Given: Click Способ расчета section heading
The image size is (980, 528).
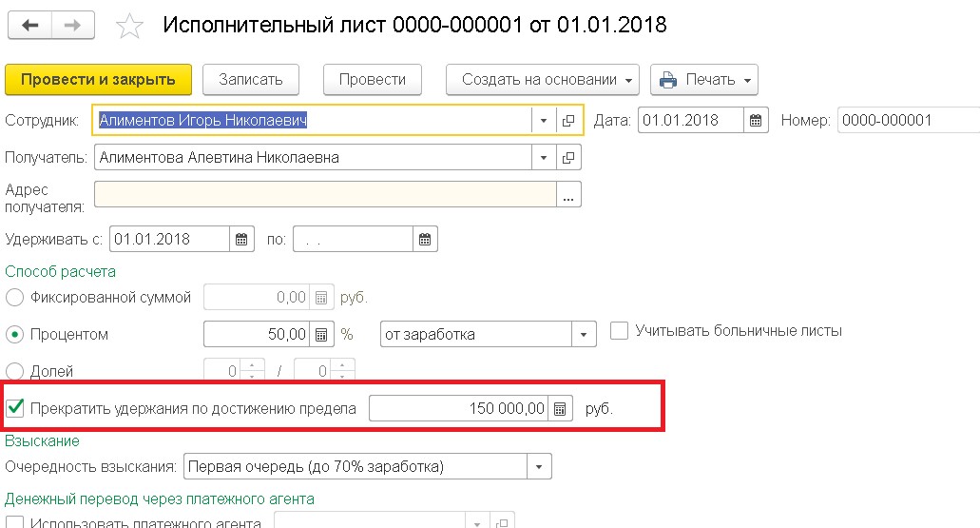Looking at the screenshot, I should pos(61,272).
